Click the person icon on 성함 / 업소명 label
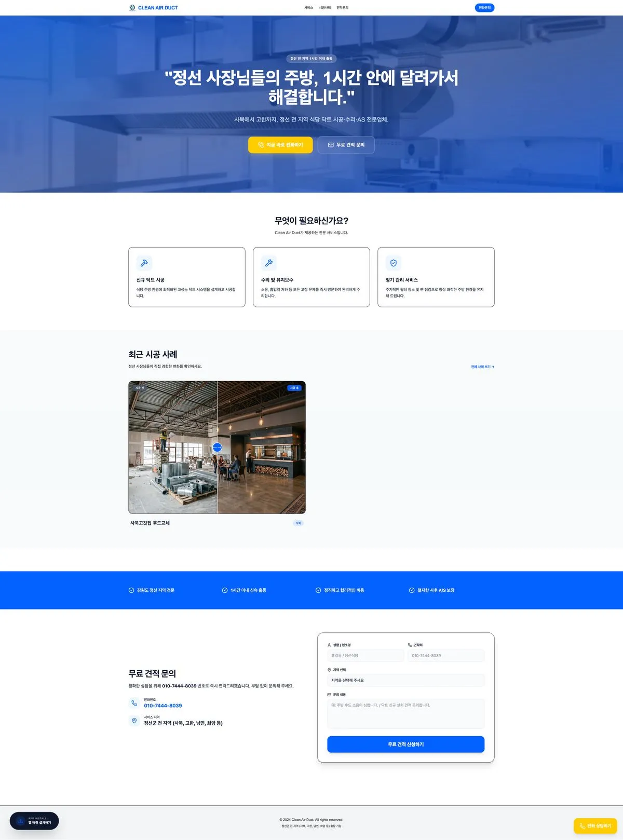 pos(329,645)
